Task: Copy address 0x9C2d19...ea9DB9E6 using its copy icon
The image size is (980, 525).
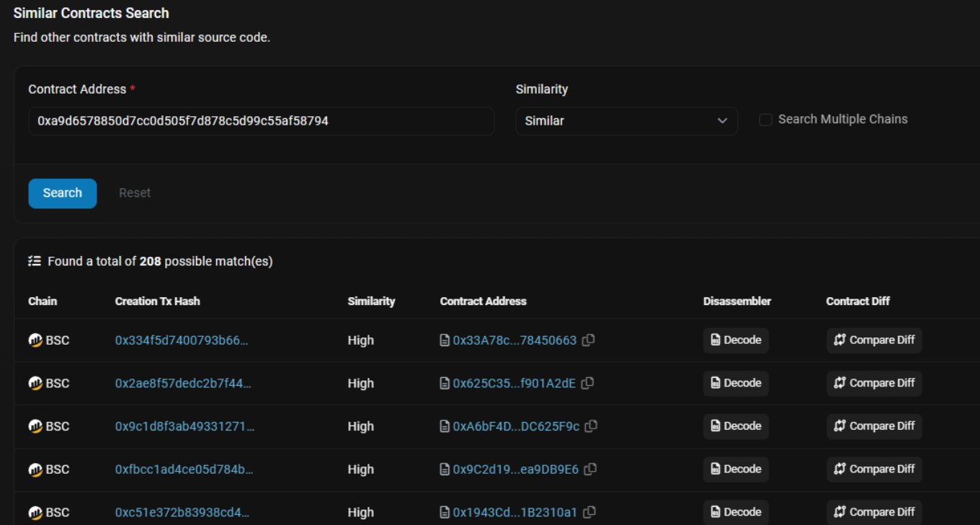Action: pyautogui.click(x=590, y=469)
